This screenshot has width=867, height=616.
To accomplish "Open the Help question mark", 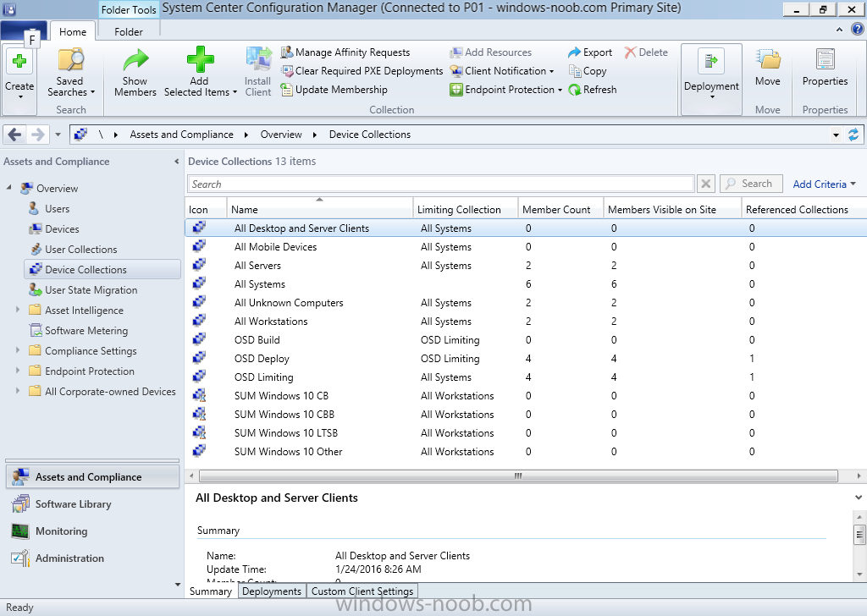I will [x=857, y=30].
